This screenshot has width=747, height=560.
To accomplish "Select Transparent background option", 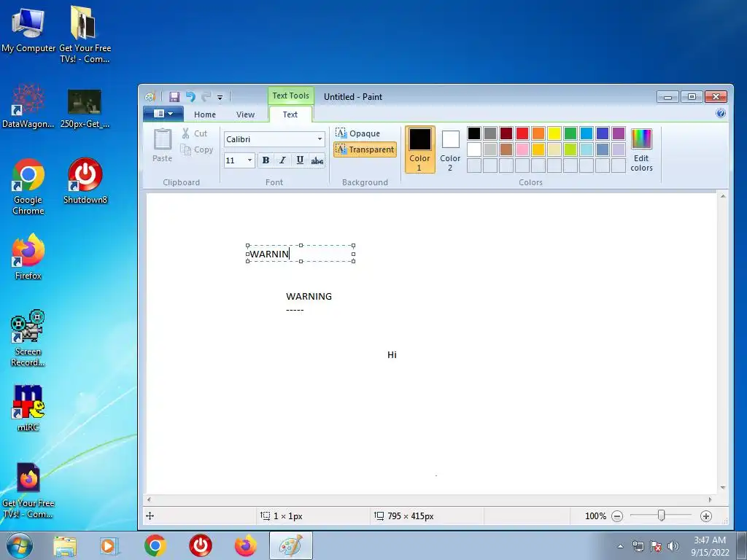I will (365, 149).
